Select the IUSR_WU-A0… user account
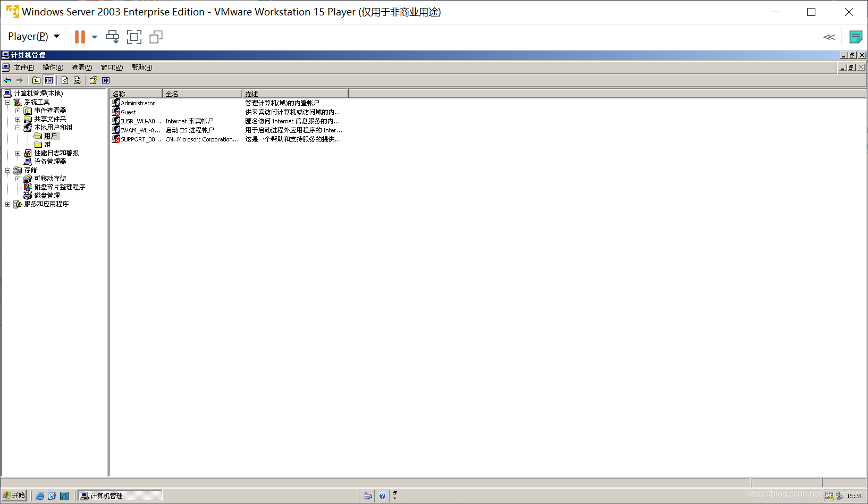Image resolution: width=868 pixels, height=504 pixels. pos(141,121)
